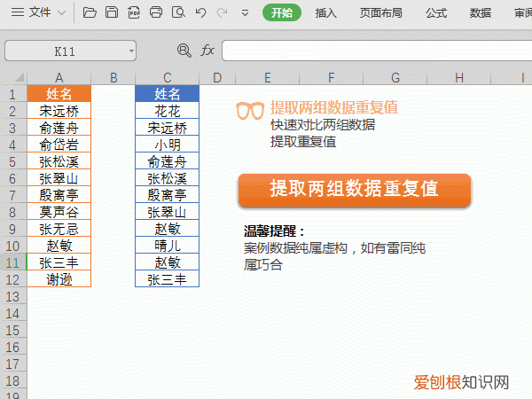Select cell 张三丰 in column C
This screenshot has width=532, height=399.
168,279
